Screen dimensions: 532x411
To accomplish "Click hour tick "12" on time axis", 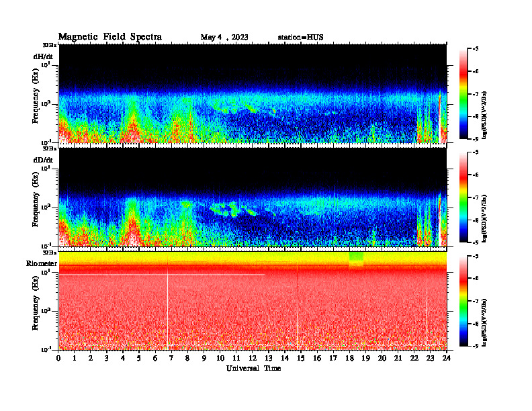I will [x=253, y=358].
